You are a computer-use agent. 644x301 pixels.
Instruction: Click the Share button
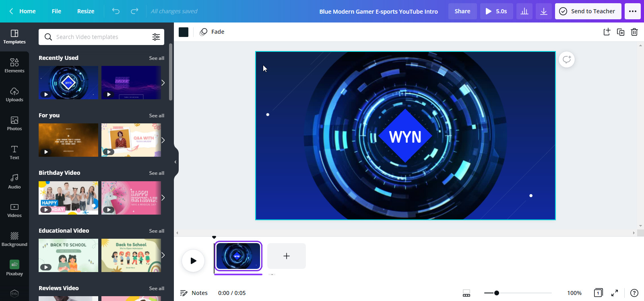[462, 11]
